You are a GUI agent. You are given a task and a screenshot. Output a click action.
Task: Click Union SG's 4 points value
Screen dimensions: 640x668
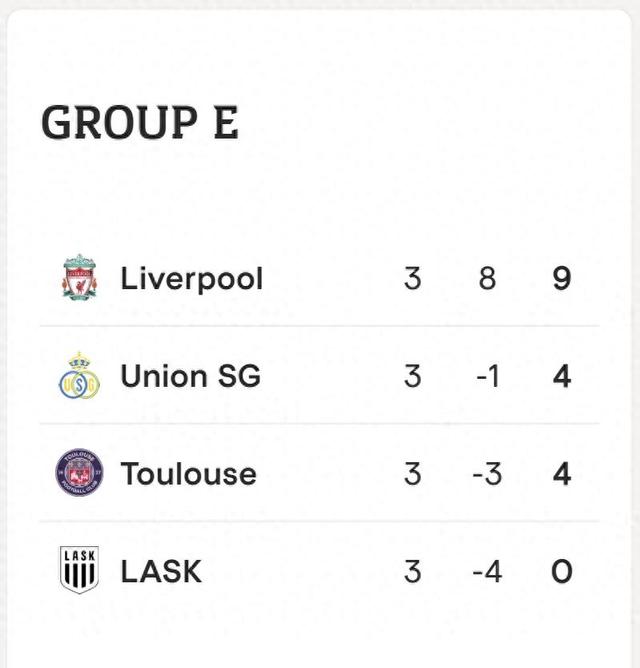pyautogui.click(x=561, y=376)
